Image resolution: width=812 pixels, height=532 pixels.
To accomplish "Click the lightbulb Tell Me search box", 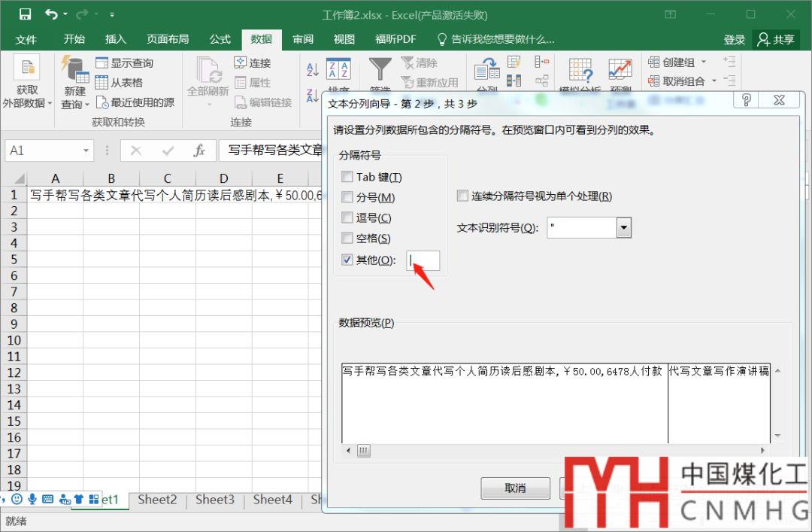I will coord(495,39).
